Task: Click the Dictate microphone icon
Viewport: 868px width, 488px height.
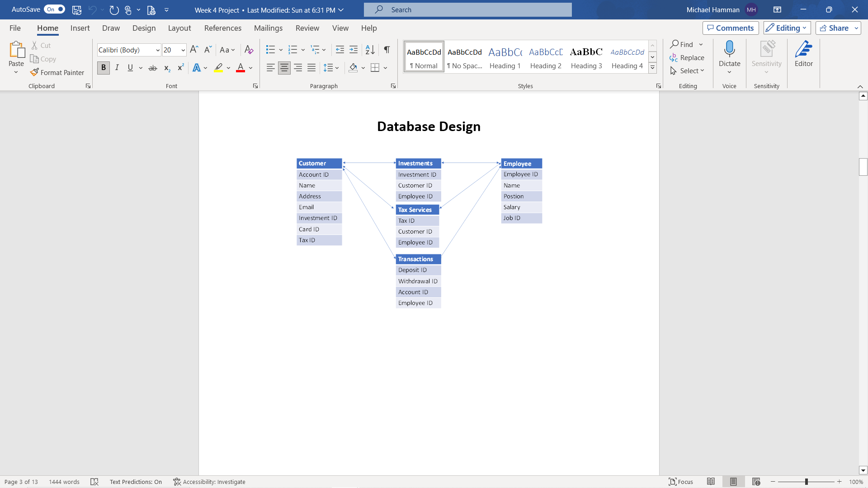Action: pos(729,49)
